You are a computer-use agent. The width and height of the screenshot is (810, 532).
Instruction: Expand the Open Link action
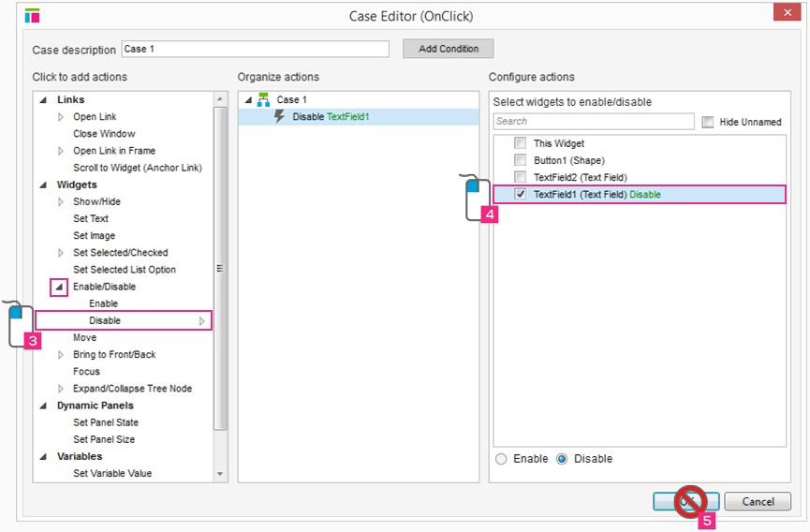61,117
